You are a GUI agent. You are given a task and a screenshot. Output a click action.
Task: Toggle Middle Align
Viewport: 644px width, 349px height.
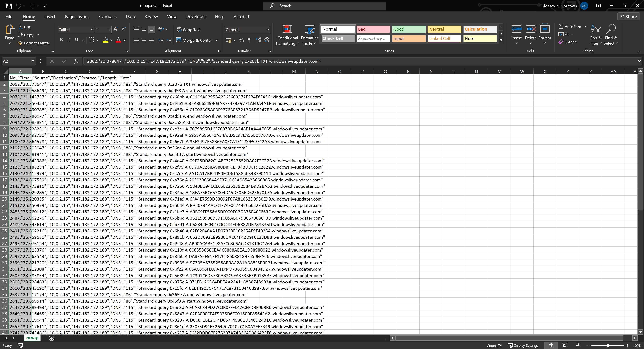tap(144, 29)
